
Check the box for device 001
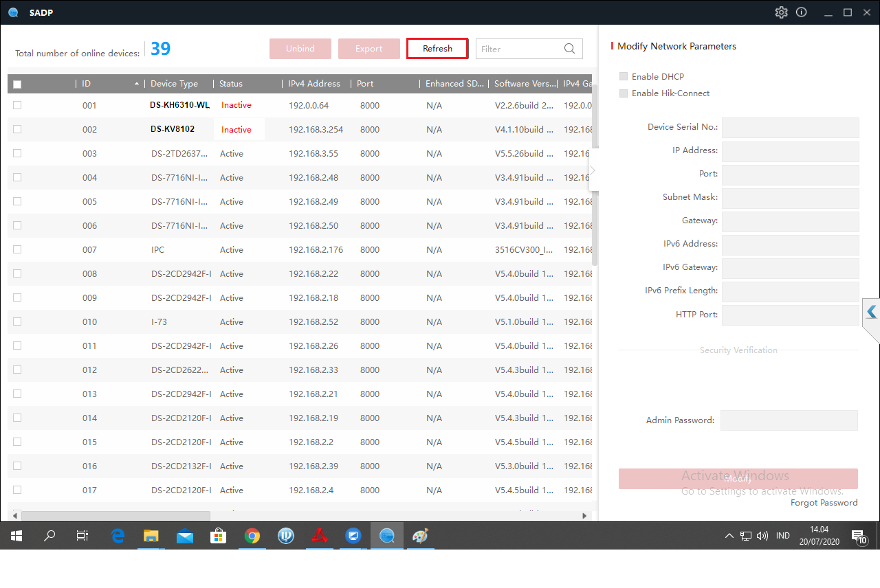pyautogui.click(x=17, y=105)
